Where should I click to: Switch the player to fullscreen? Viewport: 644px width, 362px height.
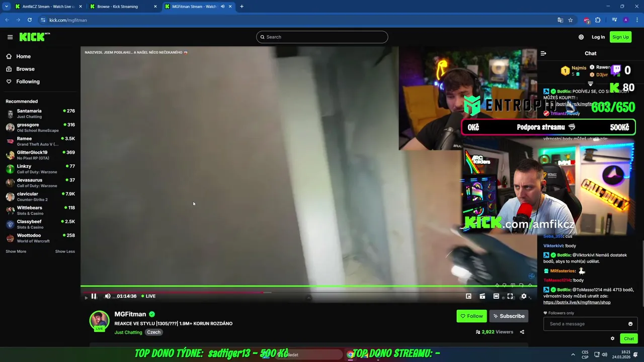pos(510,296)
